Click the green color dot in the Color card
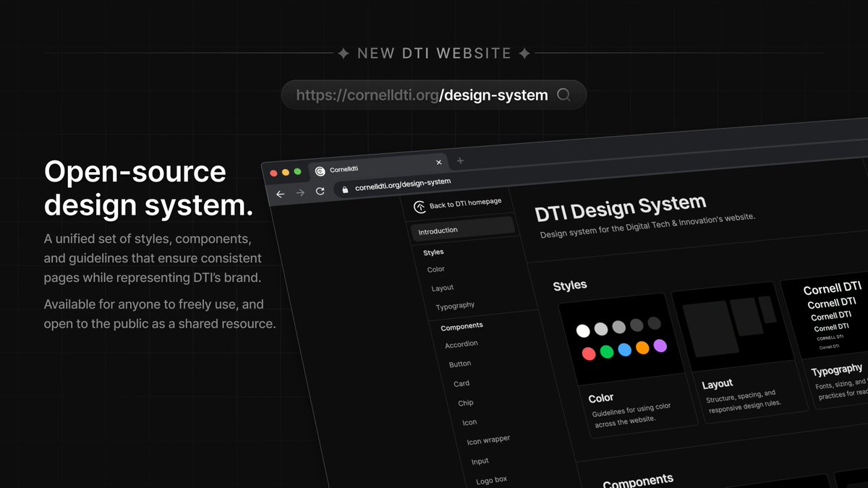The image size is (868, 488). pos(607,351)
